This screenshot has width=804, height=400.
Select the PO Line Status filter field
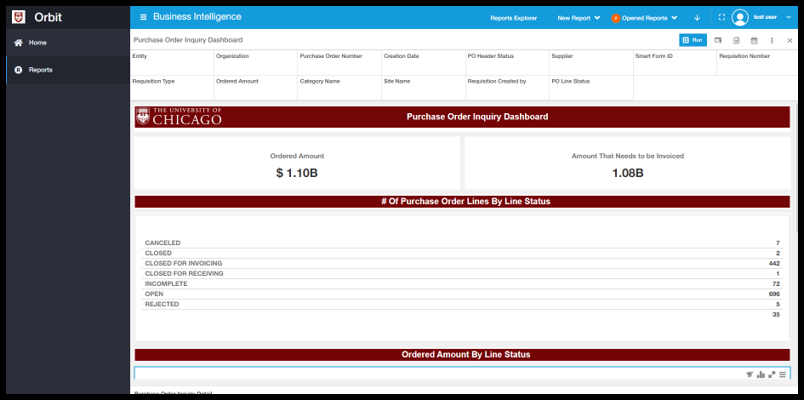pos(591,88)
